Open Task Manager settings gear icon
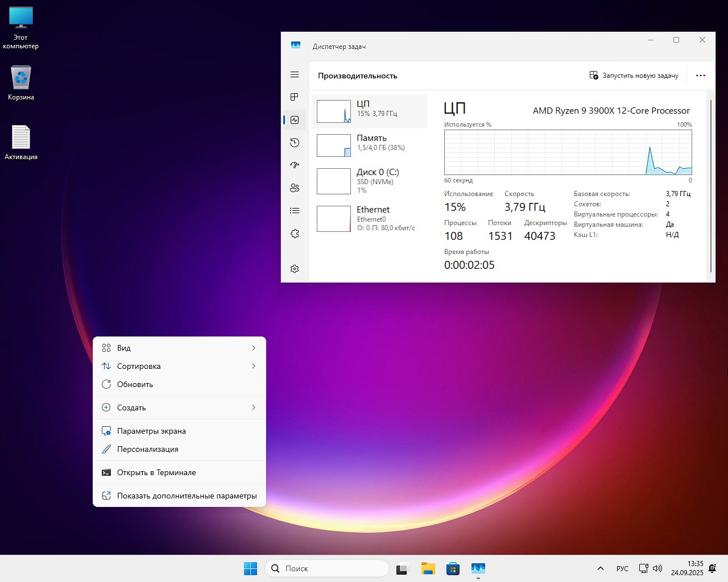This screenshot has width=728, height=582. 295,269
